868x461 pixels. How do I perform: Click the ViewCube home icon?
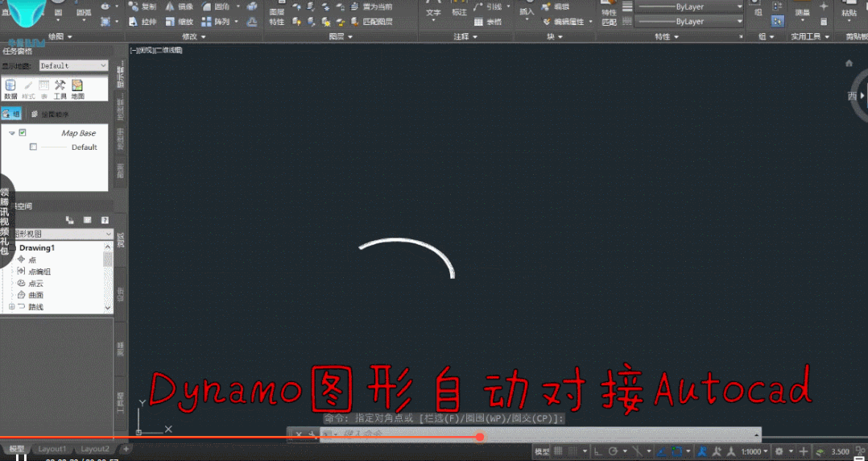[x=849, y=63]
